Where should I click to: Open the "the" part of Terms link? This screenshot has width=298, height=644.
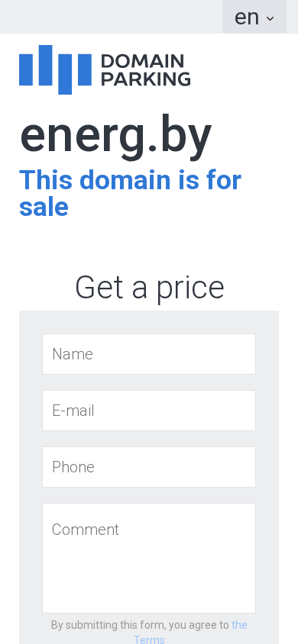[x=239, y=625]
